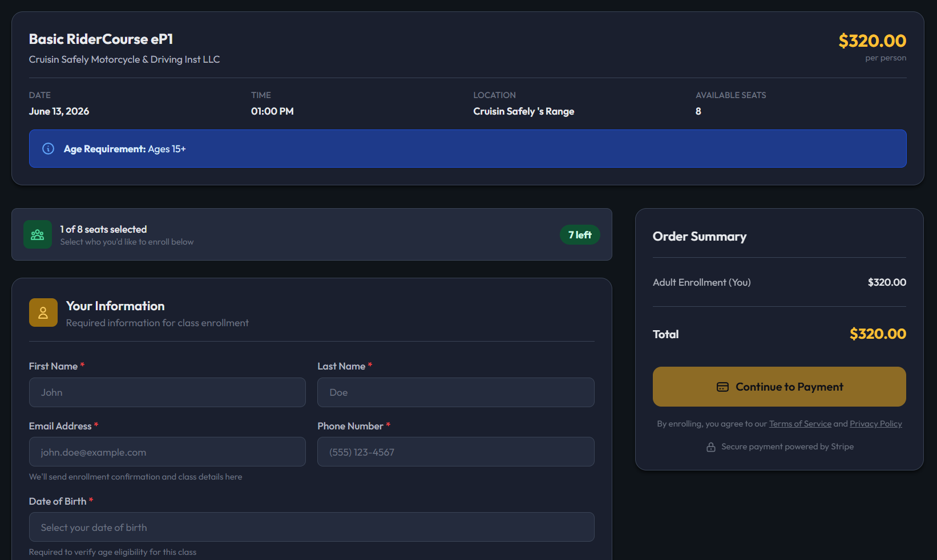Click the 'AVAILABLE SEATS' label
The image size is (937, 560).
click(730, 95)
